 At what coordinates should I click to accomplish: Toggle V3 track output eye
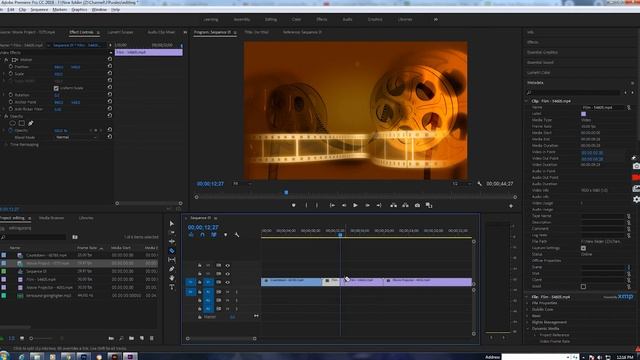click(x=228, y=266)
